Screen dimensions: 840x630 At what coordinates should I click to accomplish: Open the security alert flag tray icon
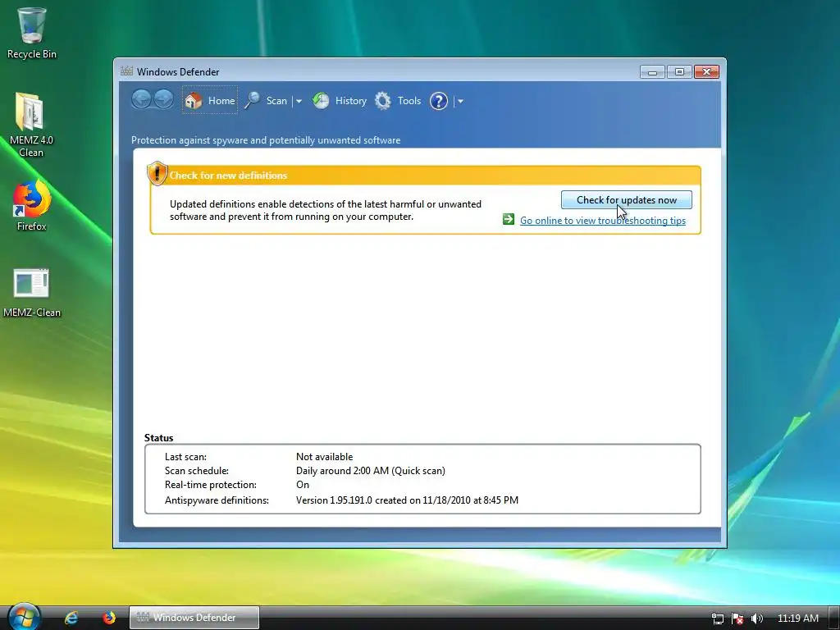737,619
